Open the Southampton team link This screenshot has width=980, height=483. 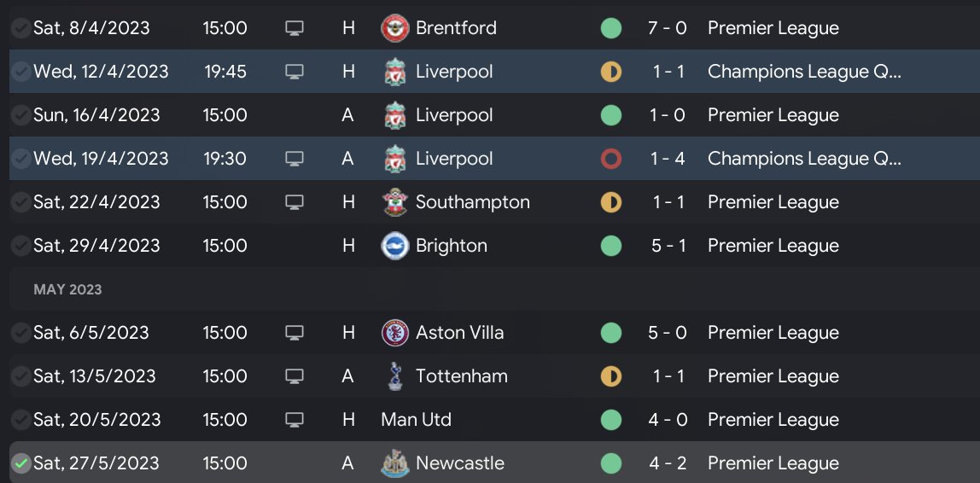(x=472, y=202)
